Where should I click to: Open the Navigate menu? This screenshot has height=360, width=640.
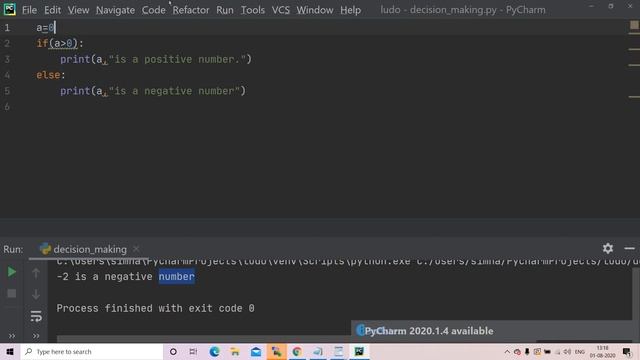point(115,10)
